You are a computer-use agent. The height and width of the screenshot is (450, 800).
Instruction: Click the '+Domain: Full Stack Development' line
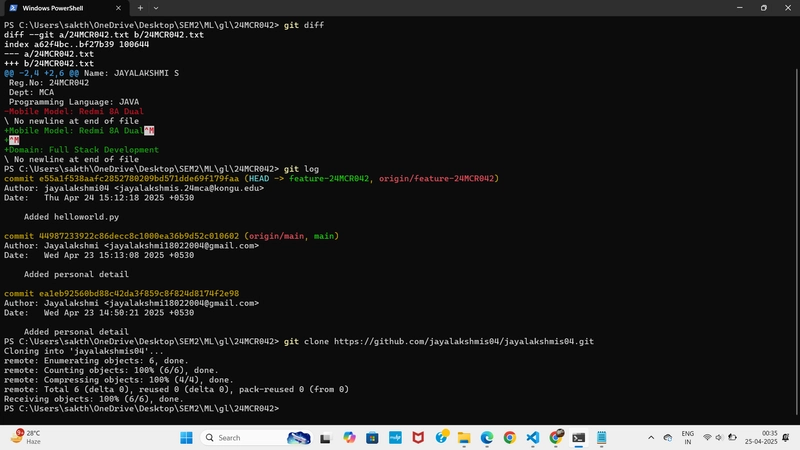click(82, 150)
